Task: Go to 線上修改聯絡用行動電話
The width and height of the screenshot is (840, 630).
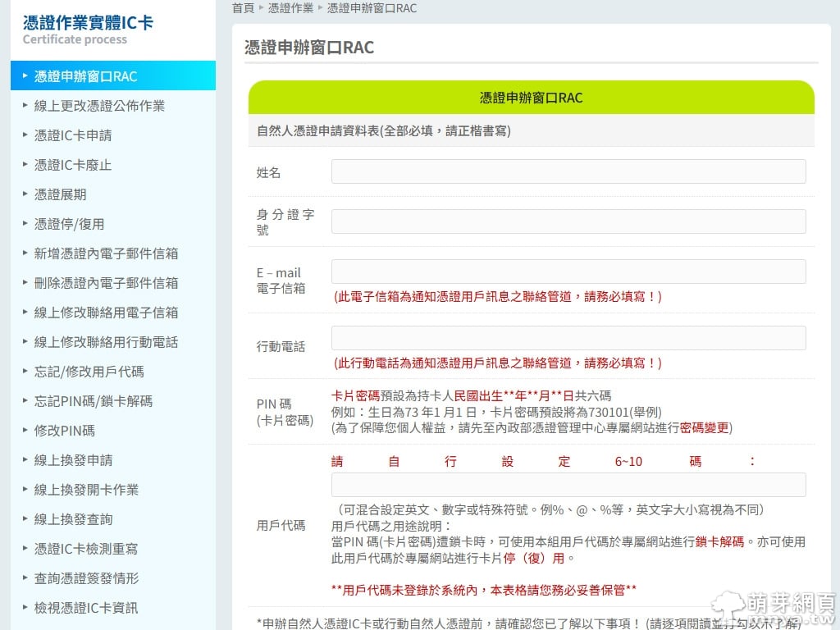Action: [106, 342]
